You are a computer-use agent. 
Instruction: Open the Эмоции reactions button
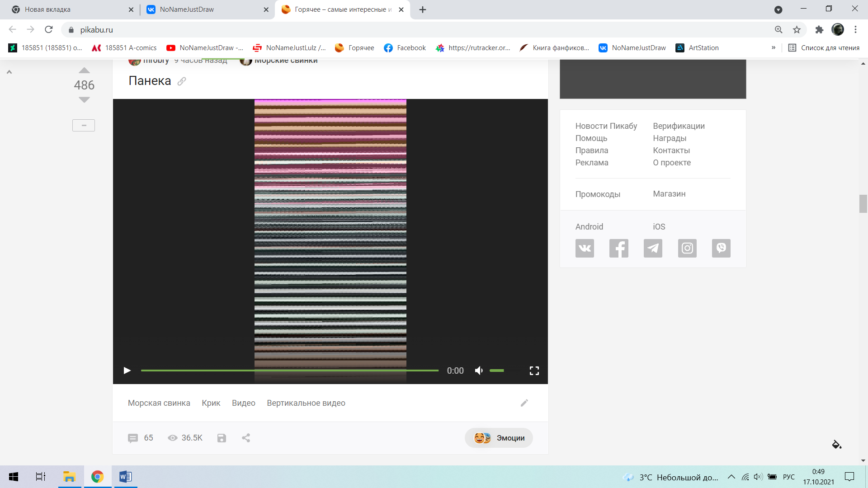pos(499,438)
